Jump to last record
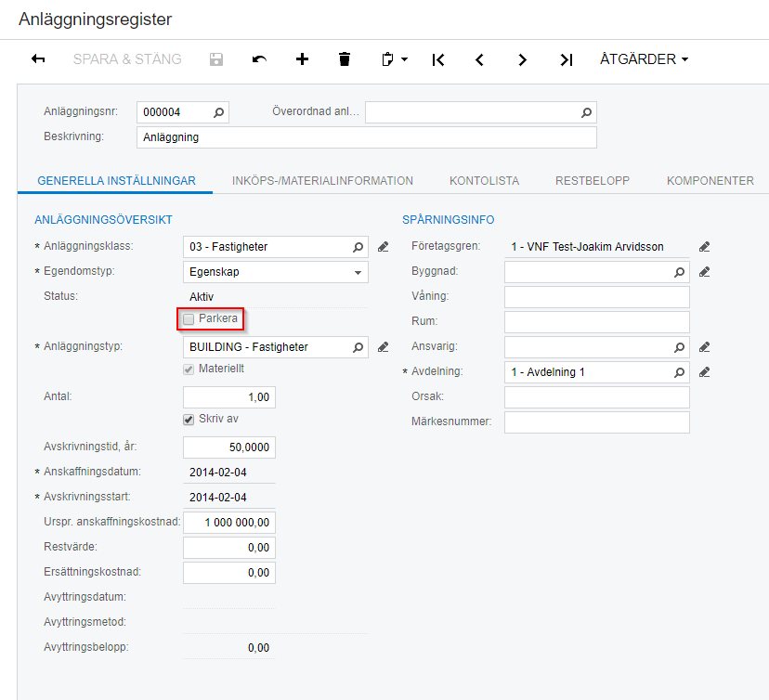Viewport: 769px width, 700px height. tap(566, 59)
